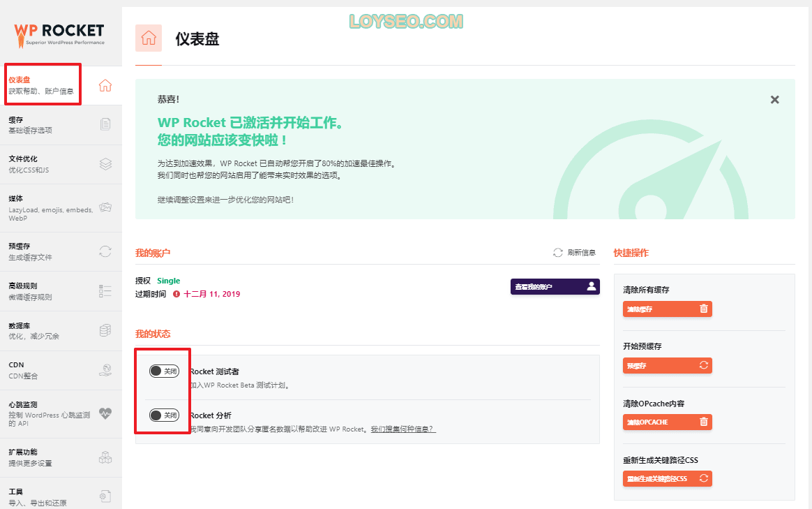Click the user icon on 查看我的账户 button
The height and width of the screenshot is (509, 812).
[592, 286]
